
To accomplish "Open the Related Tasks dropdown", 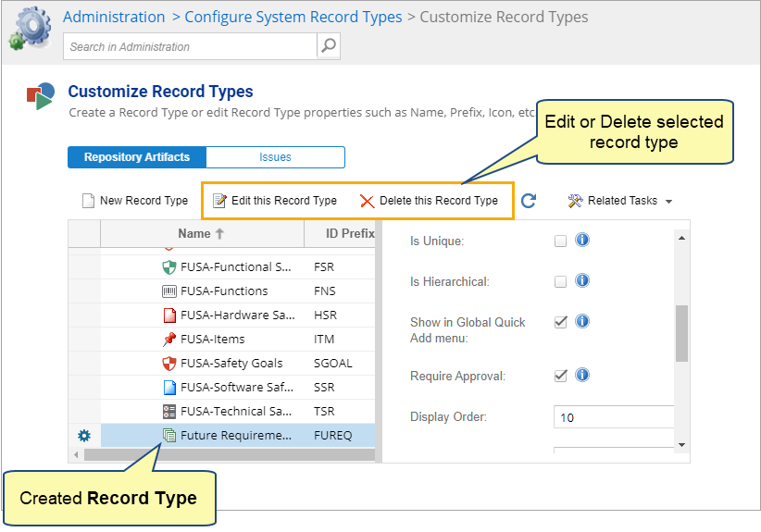I will tap(619, 201).
